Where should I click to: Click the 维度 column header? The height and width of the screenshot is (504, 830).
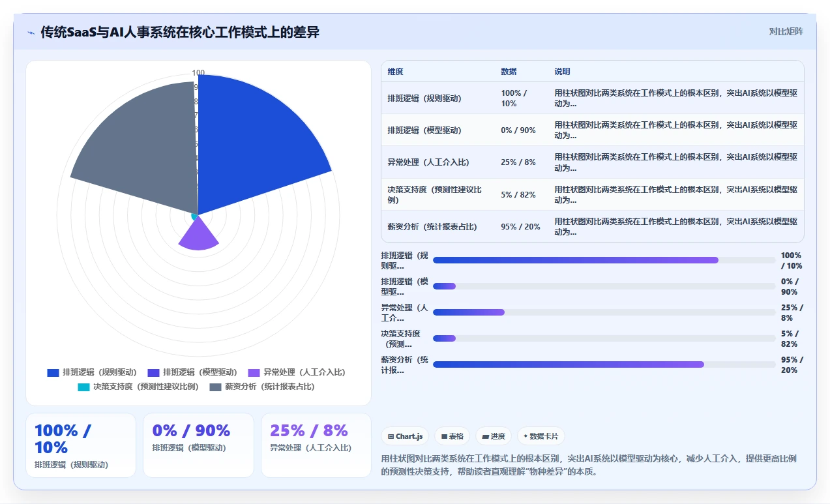coord(396,72)
